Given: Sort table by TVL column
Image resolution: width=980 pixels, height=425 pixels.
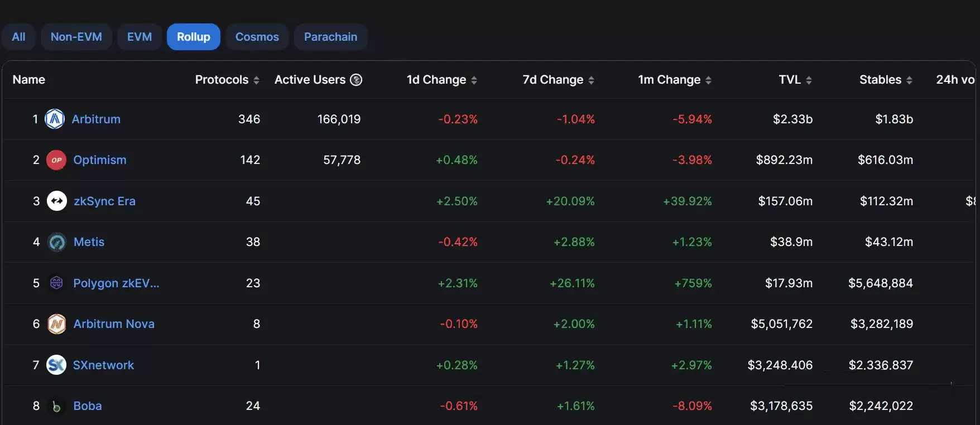Looking at the screenshot, I should (809, 80).
